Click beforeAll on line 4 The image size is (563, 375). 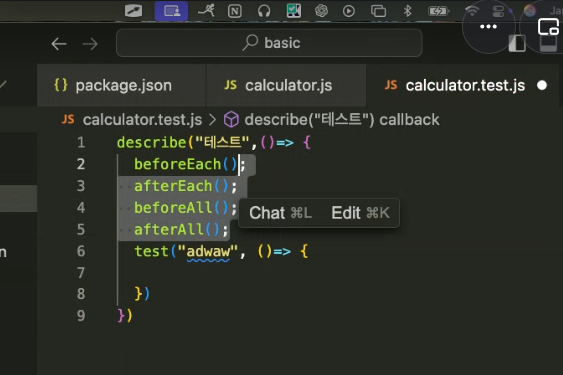click(x=173, y=208)
